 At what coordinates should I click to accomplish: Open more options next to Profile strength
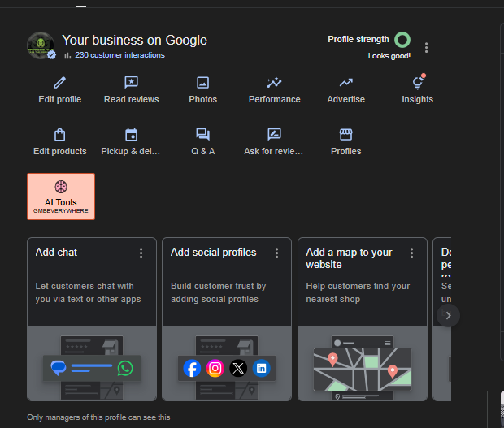(x=426, y=48)
